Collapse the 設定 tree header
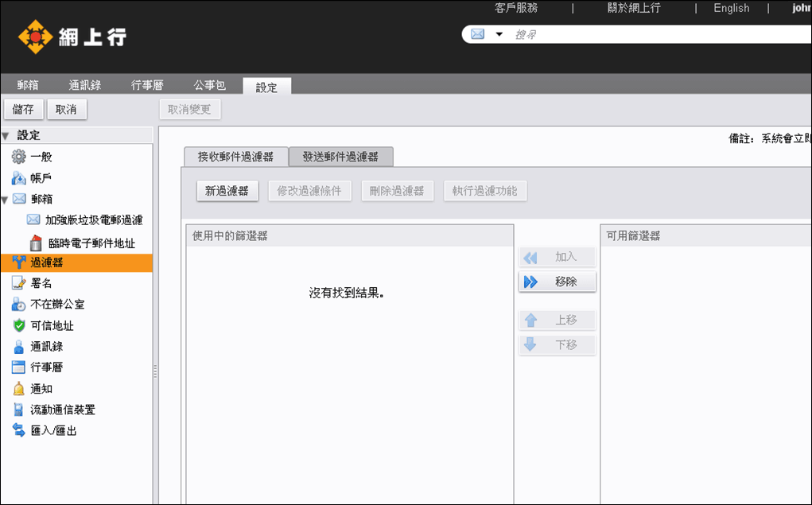 click(6, 136)
